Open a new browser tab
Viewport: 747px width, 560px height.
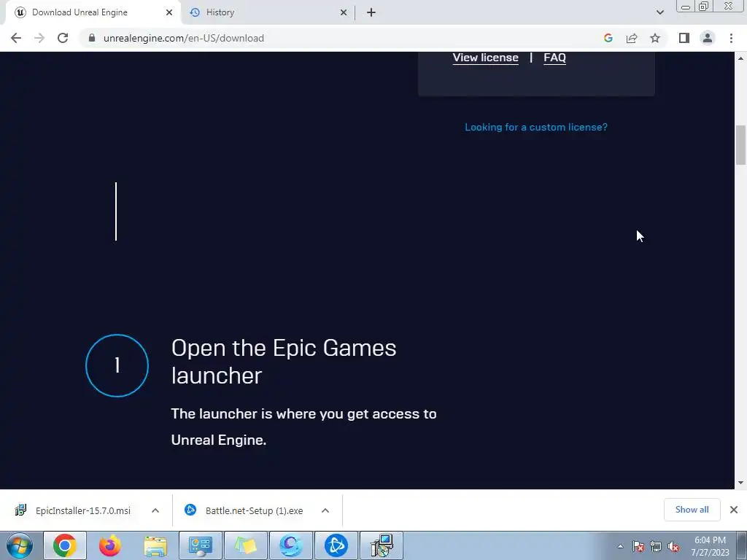click(371, 12)
